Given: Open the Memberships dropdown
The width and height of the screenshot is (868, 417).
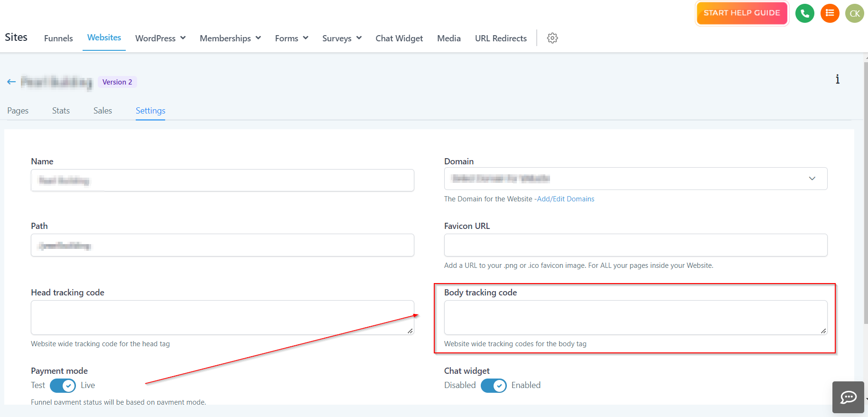Looking at the screenshot, I should click(230, 38).
